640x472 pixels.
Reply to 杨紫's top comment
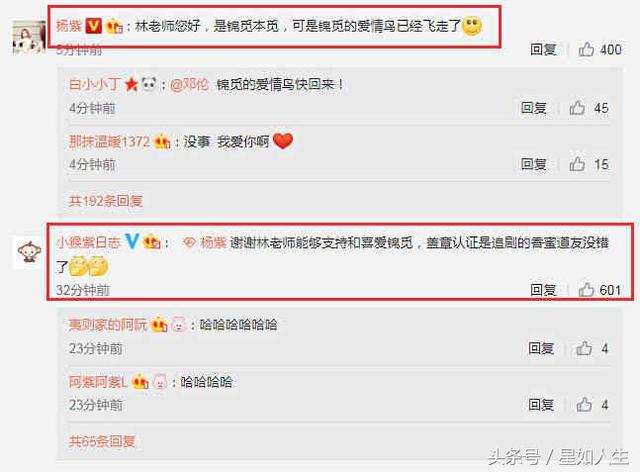[x=543, y=49]
